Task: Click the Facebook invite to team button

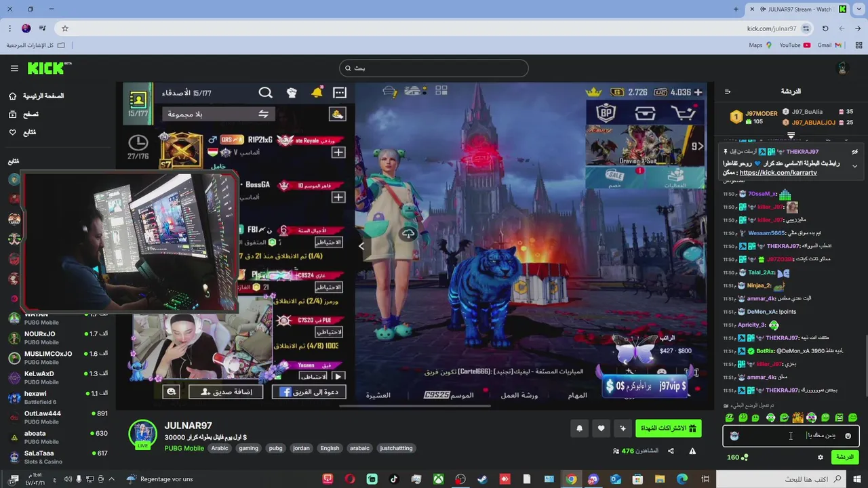Action: point(309,392)
